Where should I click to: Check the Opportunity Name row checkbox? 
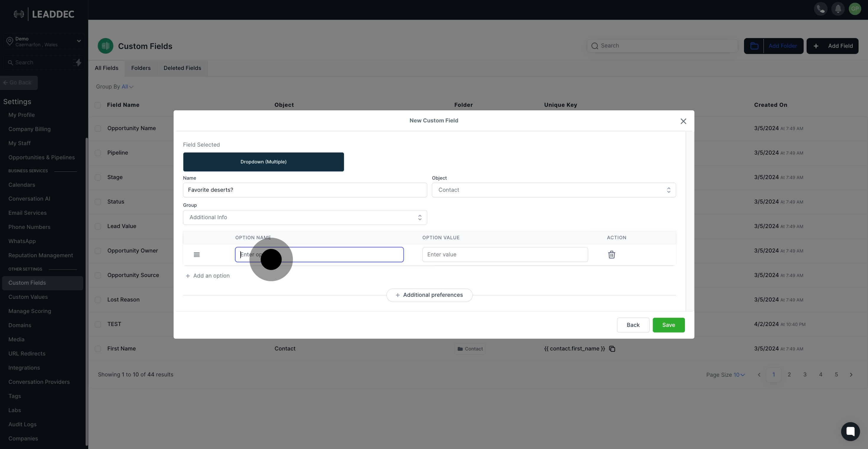click(x=98, y=128)
